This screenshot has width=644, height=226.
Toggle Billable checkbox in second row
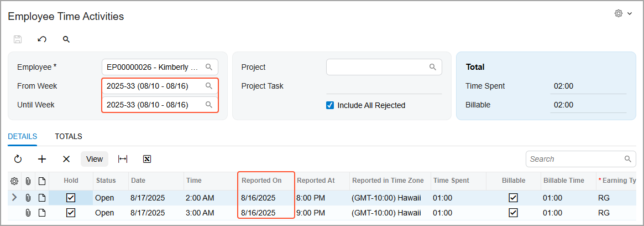[513, 213]
